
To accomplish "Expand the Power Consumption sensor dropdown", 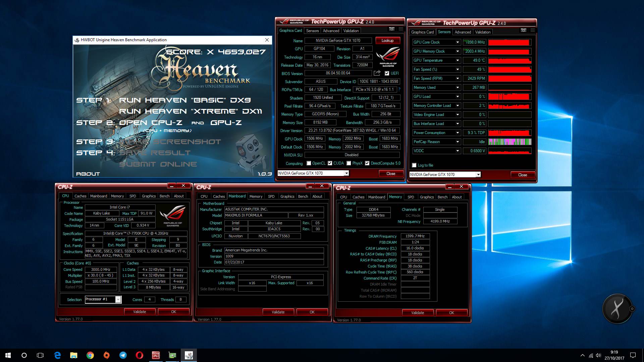I will click(x=457, y=133).
